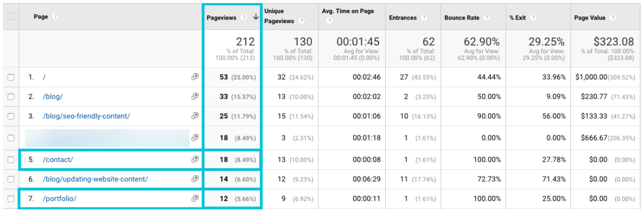644x213 pixels.
Task: Click the open-link icon beside /blog/ row
Action: [195, 96]
